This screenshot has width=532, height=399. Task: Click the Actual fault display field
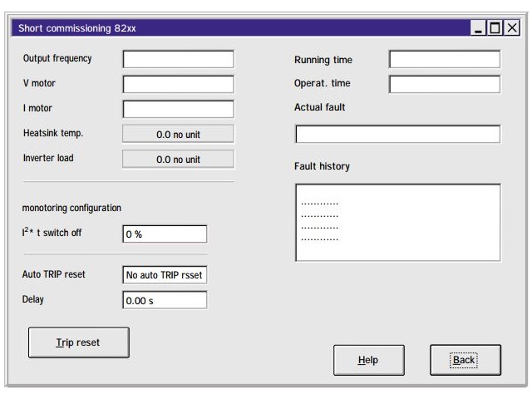pyautogui.click(x=397, y=135)
